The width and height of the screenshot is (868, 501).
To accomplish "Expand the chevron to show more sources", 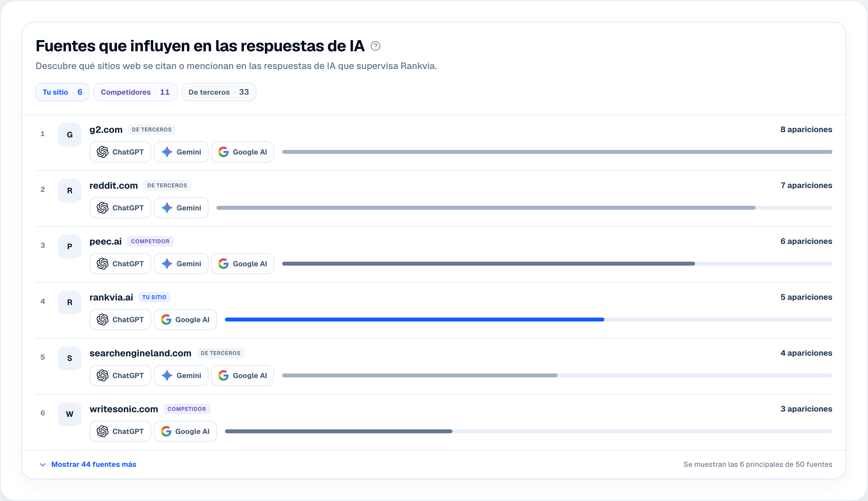I will click(x=43, y=465).
